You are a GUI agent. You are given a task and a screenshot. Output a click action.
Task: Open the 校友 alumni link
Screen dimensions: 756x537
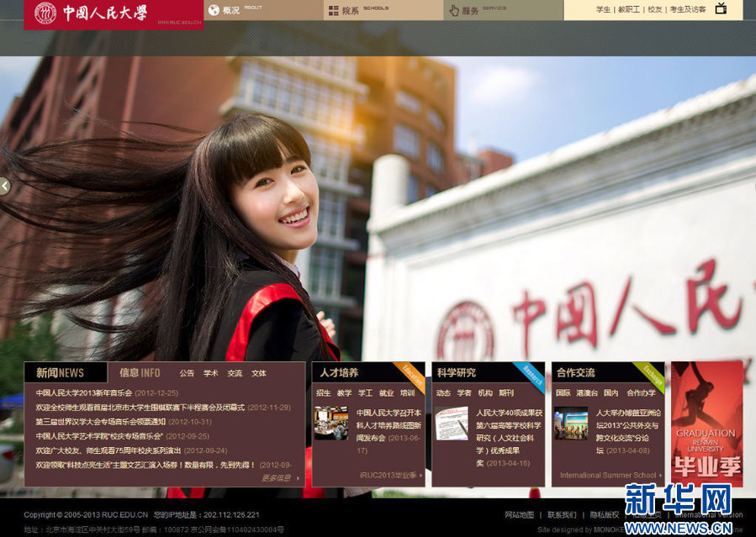(x=655, y=9)
